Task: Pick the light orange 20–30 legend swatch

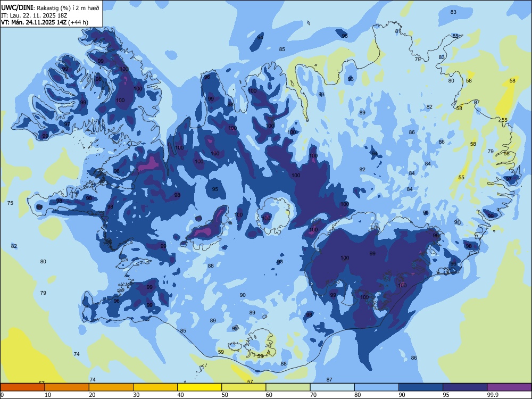Action: 111,387
